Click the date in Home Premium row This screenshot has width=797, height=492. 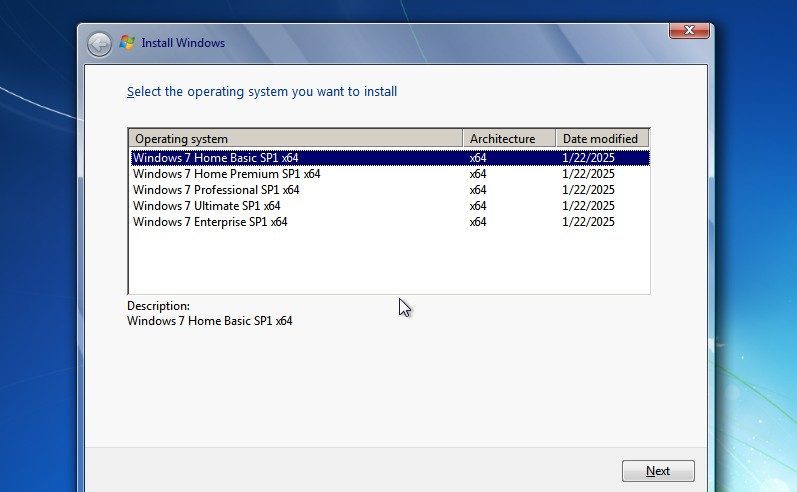coord(588,174)
